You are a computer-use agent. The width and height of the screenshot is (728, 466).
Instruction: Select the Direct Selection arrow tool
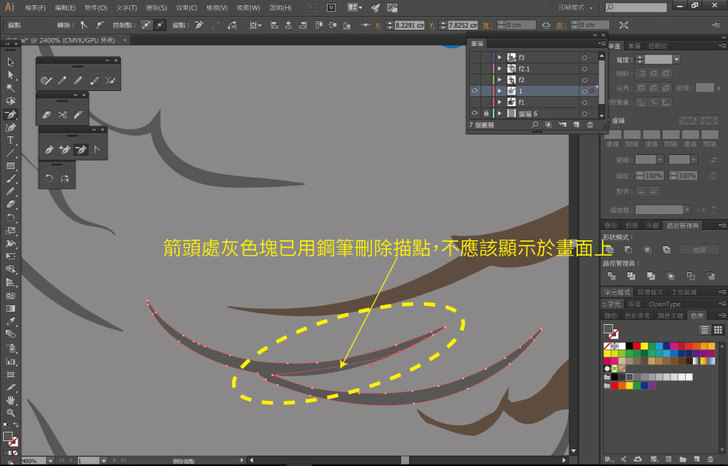point(11,75)
